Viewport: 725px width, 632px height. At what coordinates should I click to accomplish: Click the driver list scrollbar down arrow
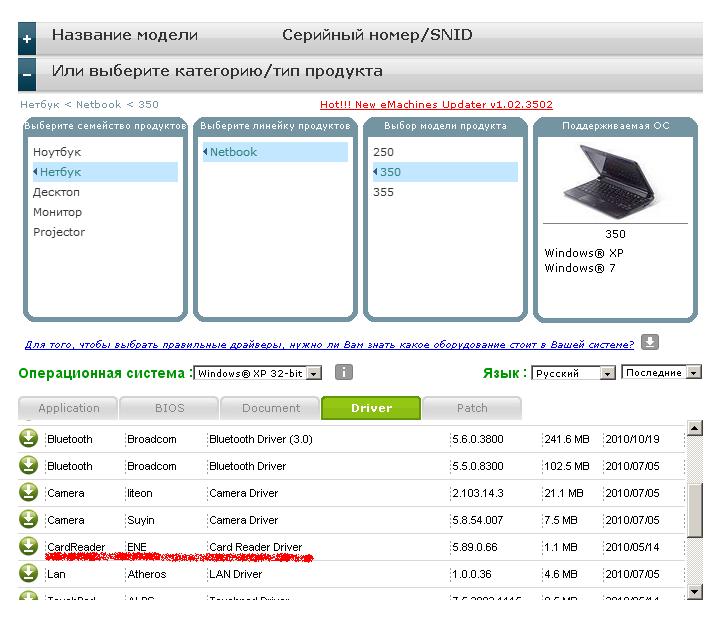696,592
